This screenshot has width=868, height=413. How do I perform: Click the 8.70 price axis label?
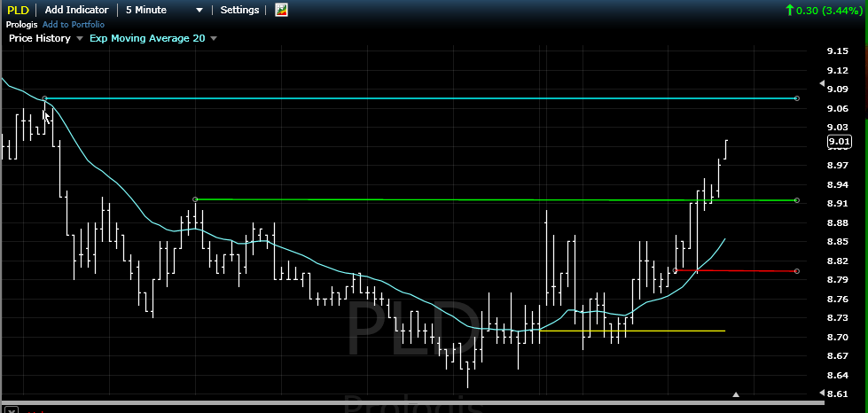tap(838, 337)
